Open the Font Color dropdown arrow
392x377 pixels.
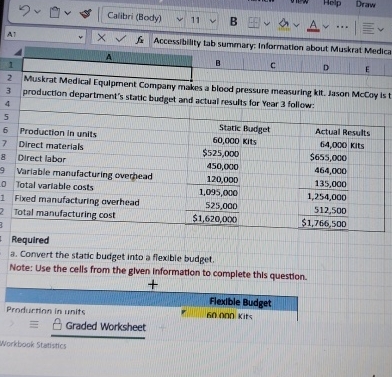point(326,26)
